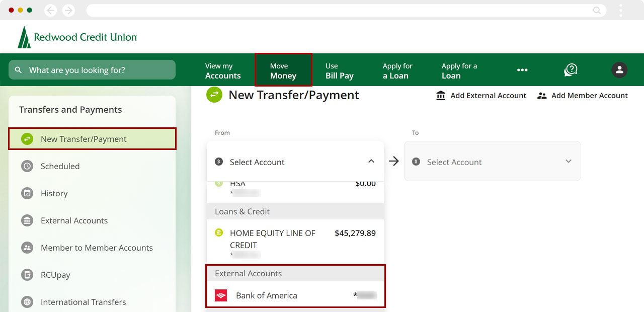Click the browser address bar
The width and height of the screenshot is (644, 312).
click(346, 10)
